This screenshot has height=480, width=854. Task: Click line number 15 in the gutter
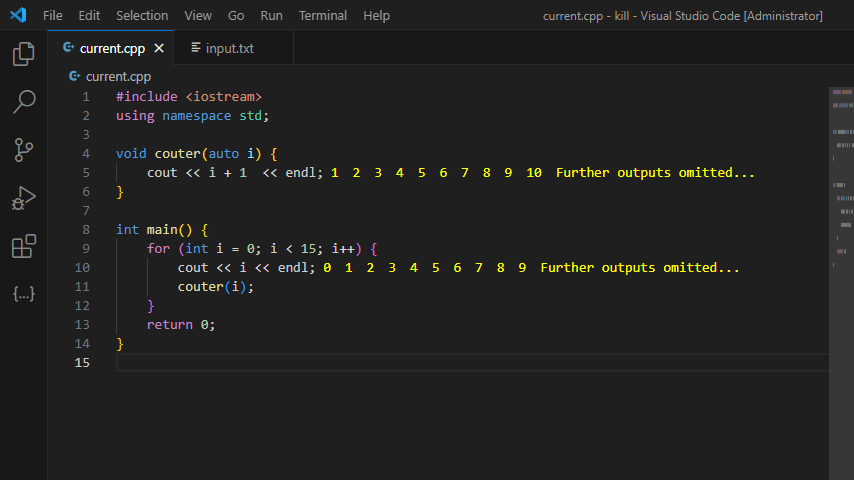pos(82,362)
